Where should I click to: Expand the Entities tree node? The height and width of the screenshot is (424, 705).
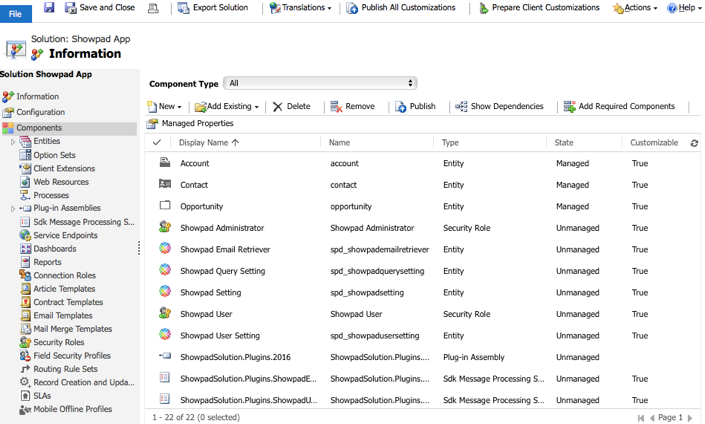(x=13, y=142)
